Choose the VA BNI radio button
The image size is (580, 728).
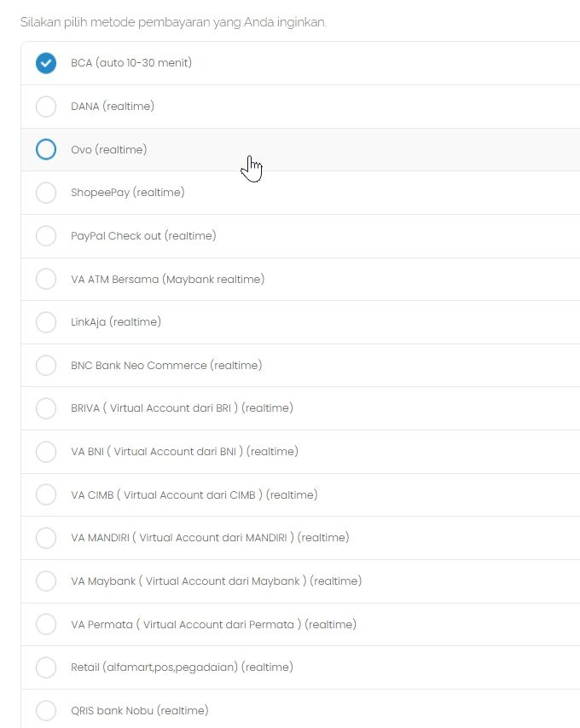click(x=46, y=452)
